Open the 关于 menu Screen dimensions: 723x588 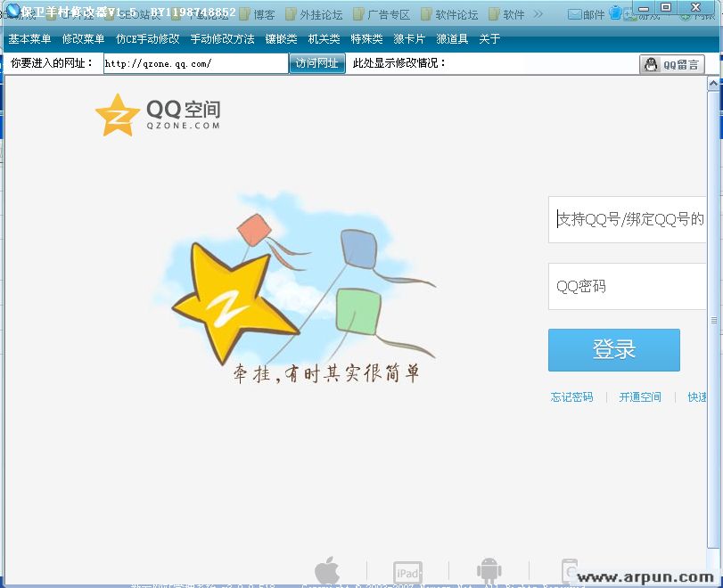[489, 39]
